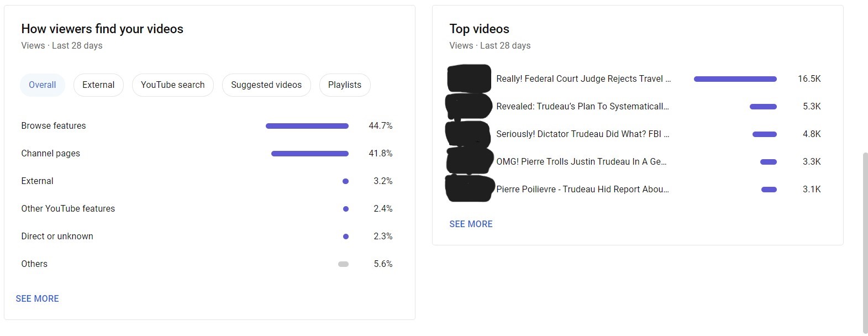This screenshot has width=868, height=336.
Task: Click the Channel pages 41.8% bar
Action: (x=310, y=154)
